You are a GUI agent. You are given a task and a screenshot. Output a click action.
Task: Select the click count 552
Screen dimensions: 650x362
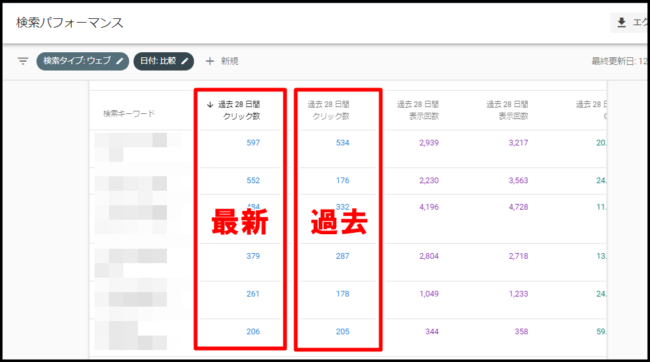tap(253, 180)
